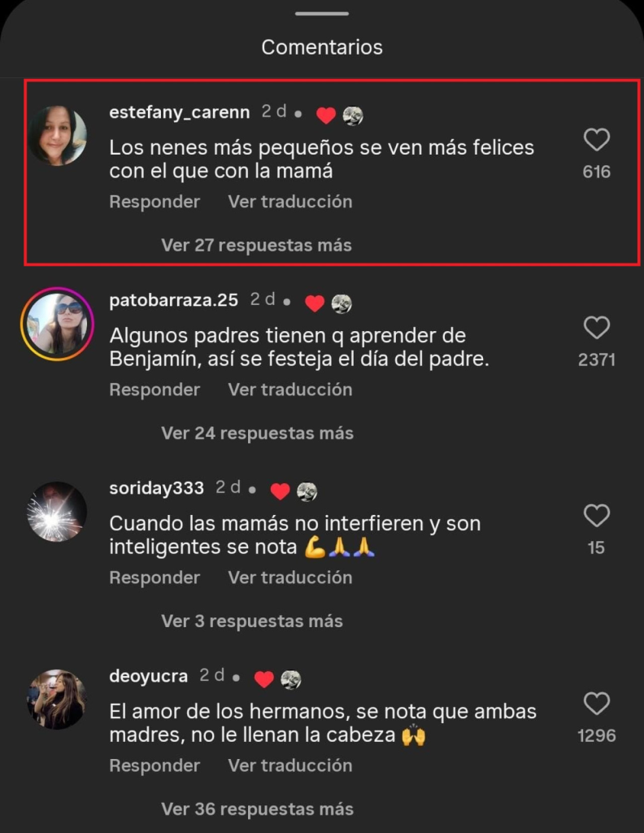Expand 24 more replies under patobarraza.25
This screenshot has height=833, width=644.
(x=257, y=433)
